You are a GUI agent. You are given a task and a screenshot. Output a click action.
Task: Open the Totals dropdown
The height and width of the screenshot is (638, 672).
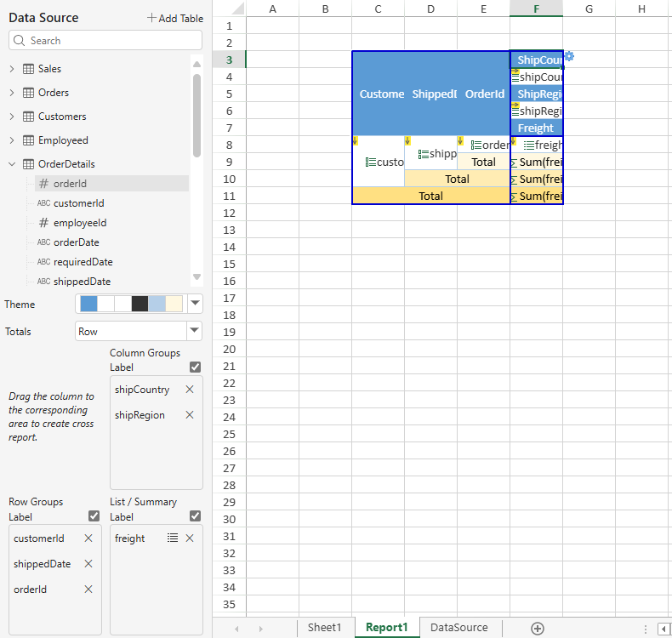tap(195, 331)
